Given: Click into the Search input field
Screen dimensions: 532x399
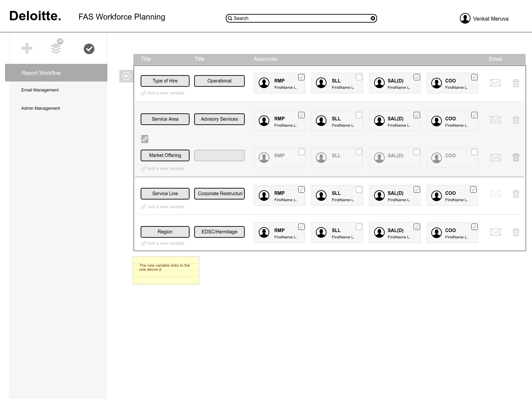Looking at the screenshot, I should pos(301,18).
